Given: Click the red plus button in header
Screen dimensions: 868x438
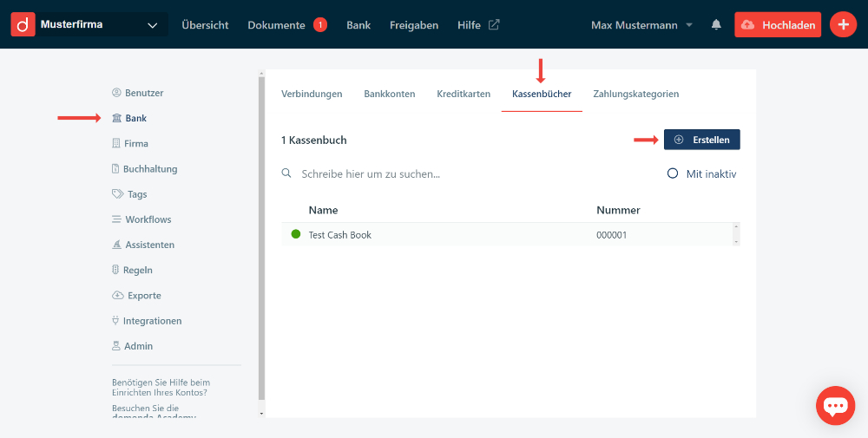Looking at the screenshot, I should (843, 25).
